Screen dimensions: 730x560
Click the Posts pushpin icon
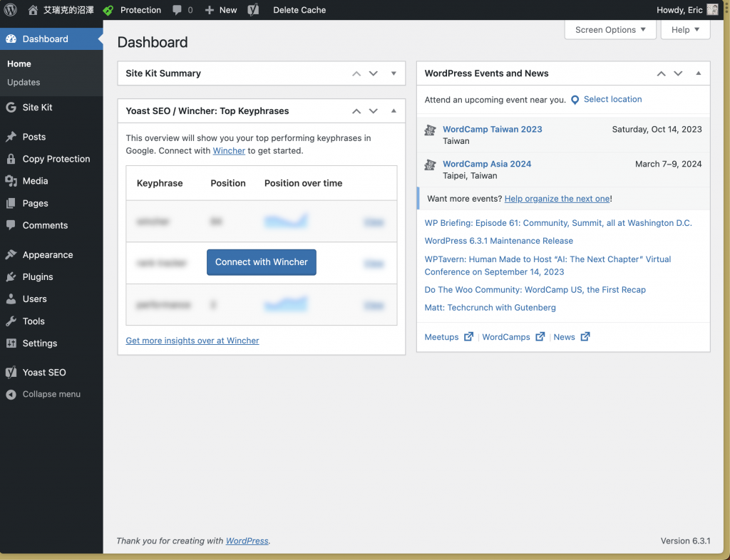tap(11, 137)
